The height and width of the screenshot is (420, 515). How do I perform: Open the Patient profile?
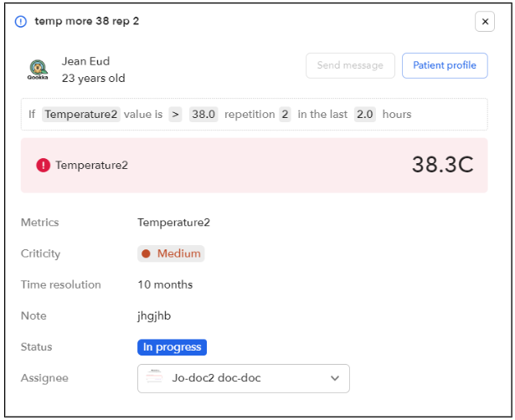point(445,65)
